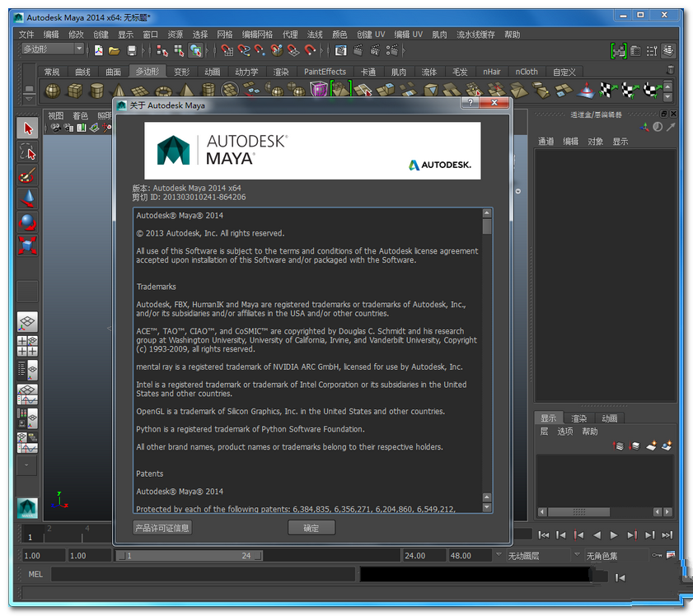Enable snap to points magnet icon
This screenshot has width=693, height=616.
coord(260,51)
